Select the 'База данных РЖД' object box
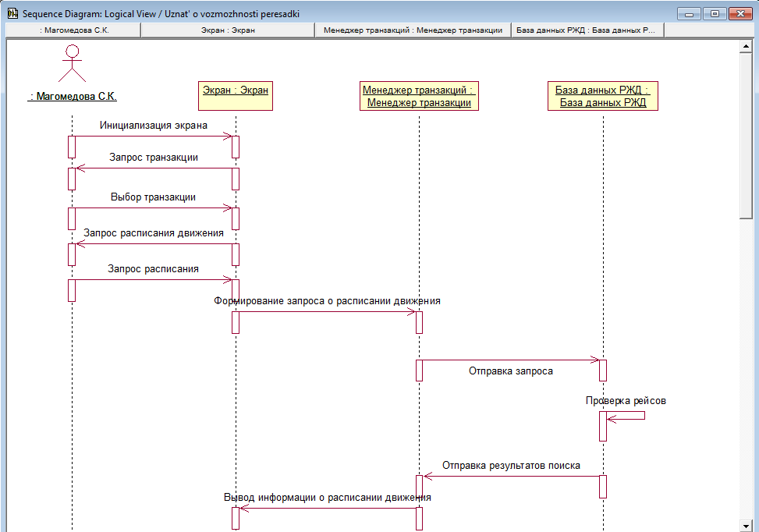Viewport: 759px width, 532px height. pyautogui.click(x=603, y=96)
